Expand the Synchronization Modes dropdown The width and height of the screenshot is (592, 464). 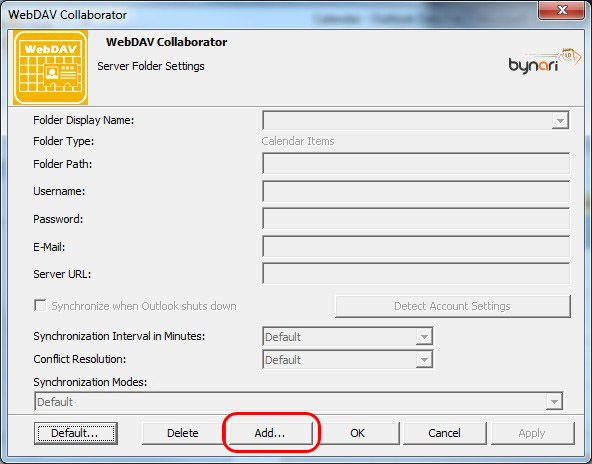pos(554,402)
